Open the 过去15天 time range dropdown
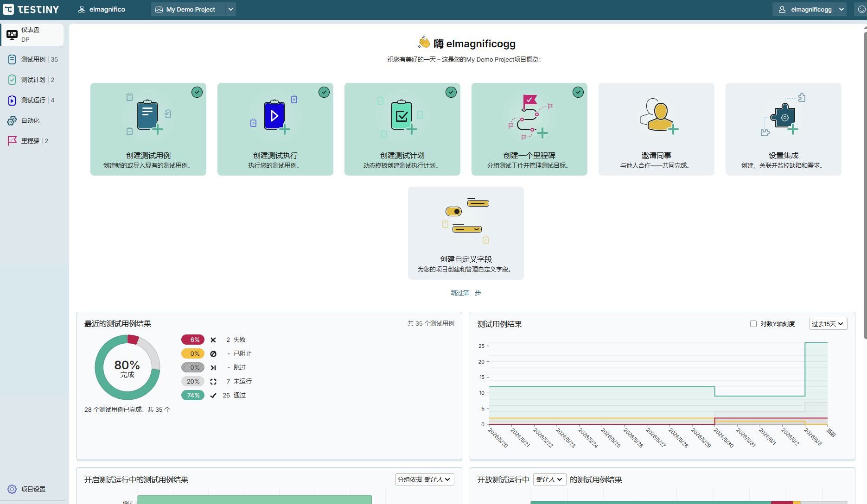 (828, 324)
